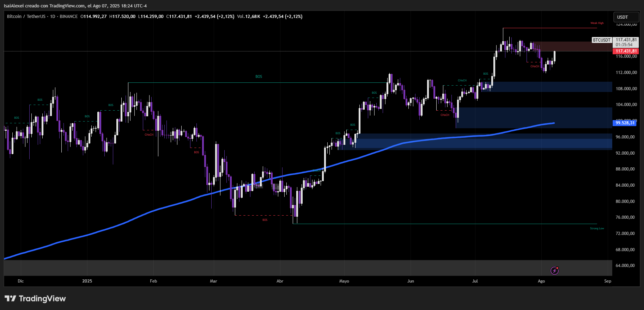644x310 pixels.
Task: Select the 2025 marker on time axis
Action: [87, 281]
